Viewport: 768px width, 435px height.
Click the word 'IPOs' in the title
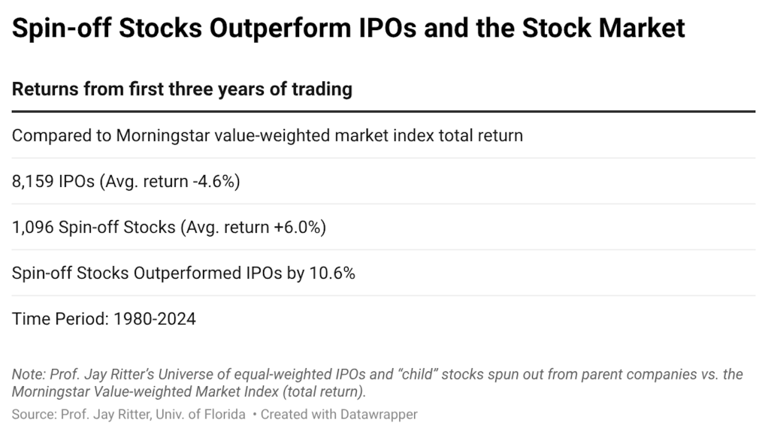point(387,28)
